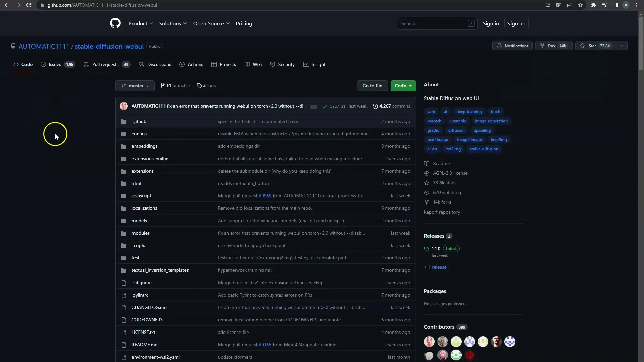Open the Star lists dropdown arrow
The image size is (644, 362).
click(622, 46)
